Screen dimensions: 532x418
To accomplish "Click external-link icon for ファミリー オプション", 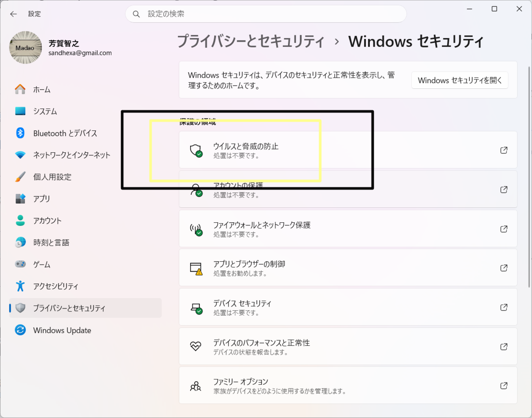I will pos(504,385).
